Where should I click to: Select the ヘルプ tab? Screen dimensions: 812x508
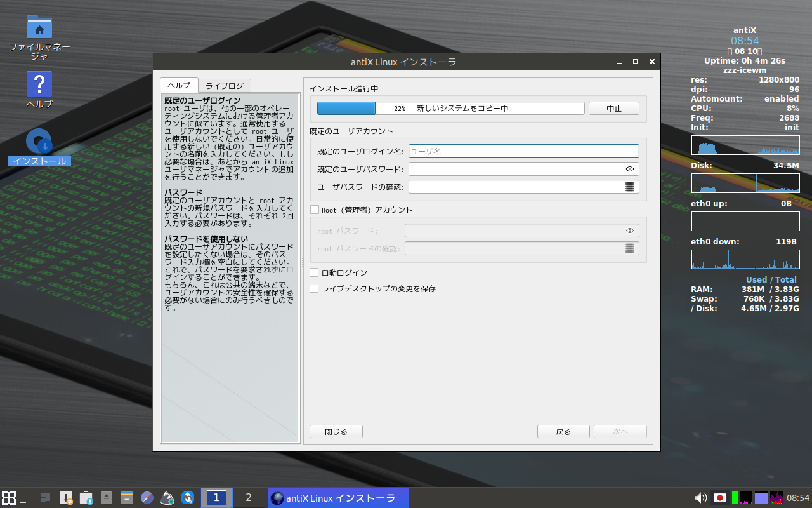[178, 86]
